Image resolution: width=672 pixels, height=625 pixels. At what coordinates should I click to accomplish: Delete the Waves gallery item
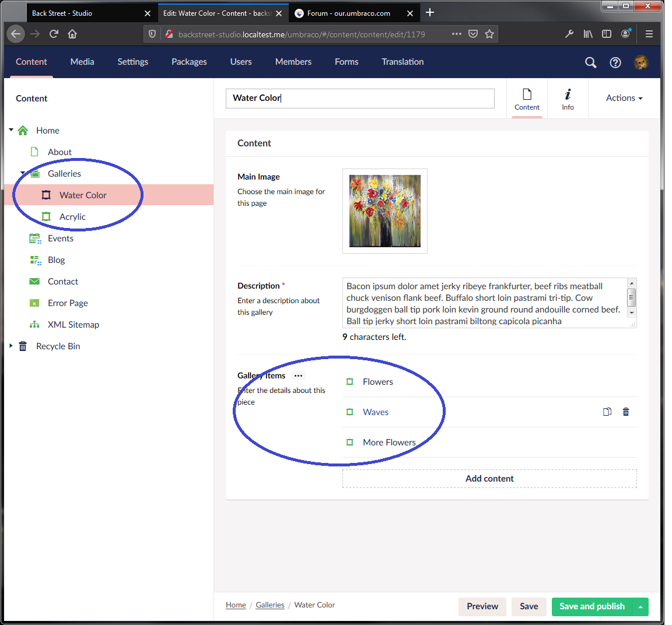click(626, 412)
